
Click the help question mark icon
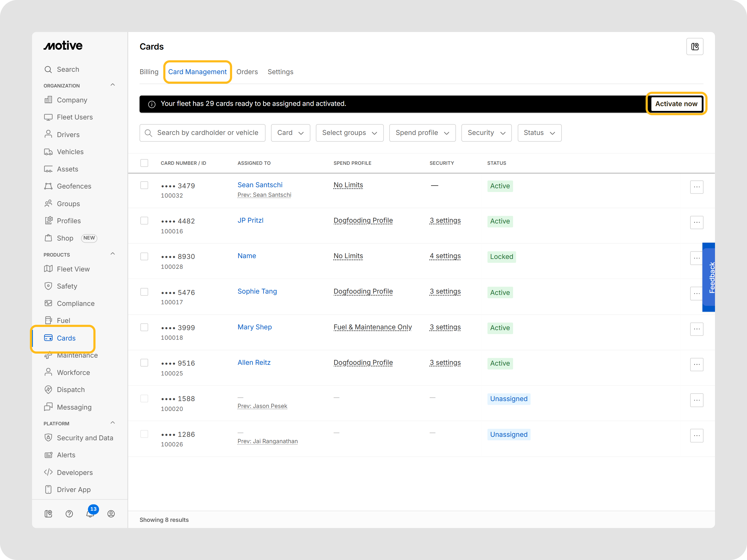tap(69, 514)
